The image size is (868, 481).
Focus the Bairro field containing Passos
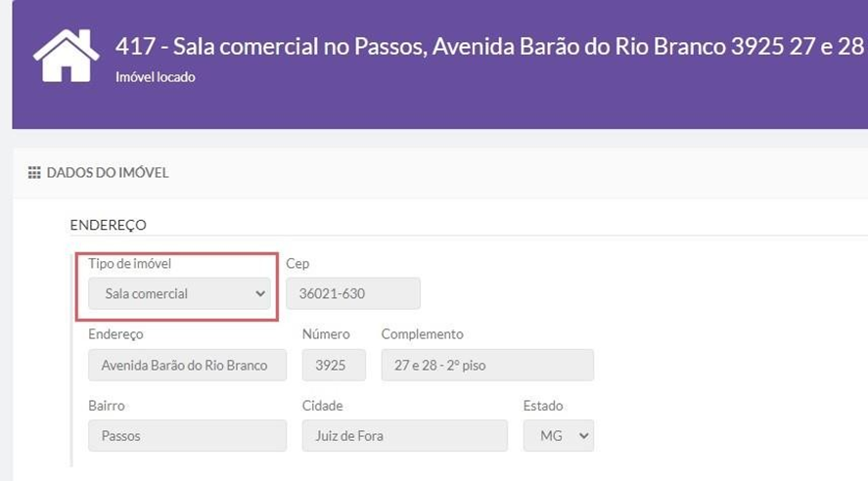coord(187,436)
